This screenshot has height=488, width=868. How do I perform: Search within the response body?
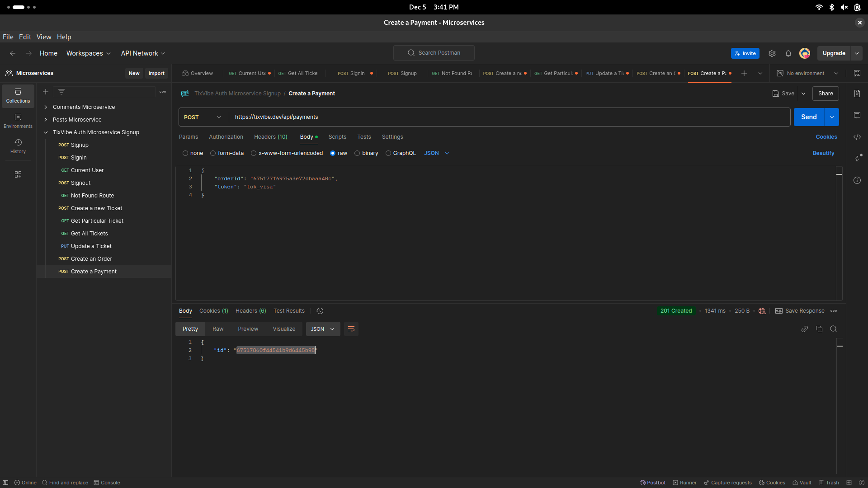point(834,329)
